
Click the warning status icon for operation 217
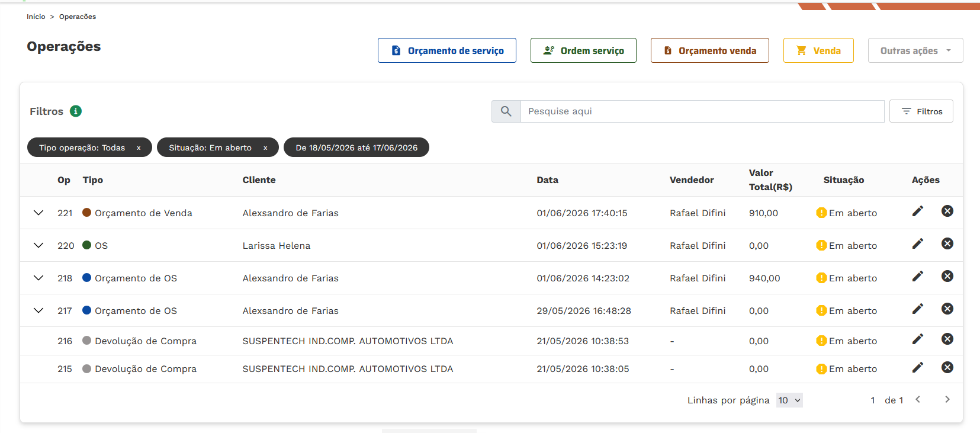tap(821, 310)
